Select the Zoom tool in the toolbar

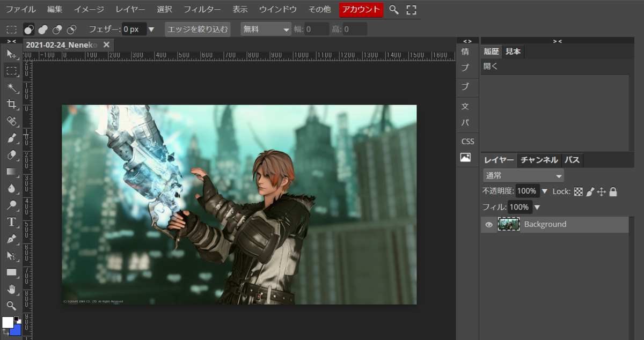[x=11, y=306]
